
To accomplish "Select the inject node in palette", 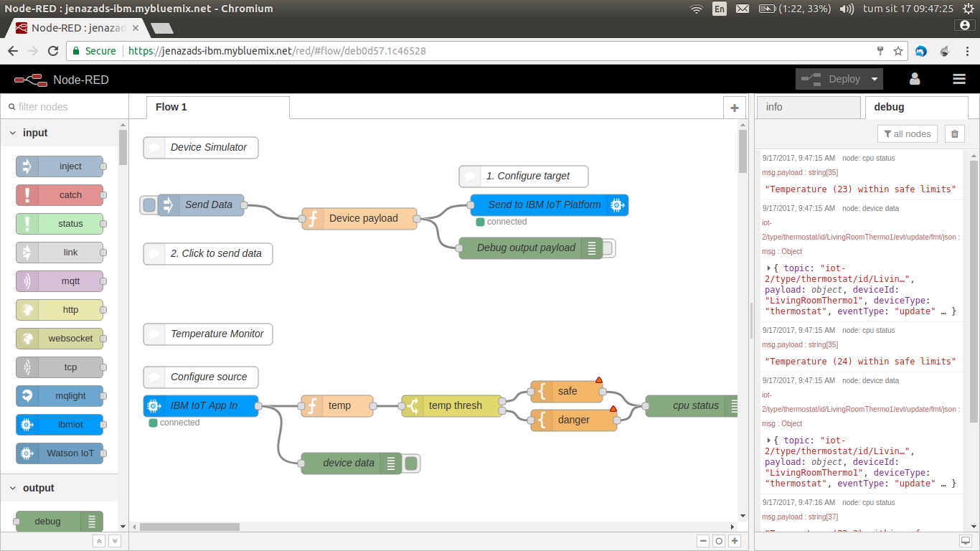I will (x=60, y=166).
